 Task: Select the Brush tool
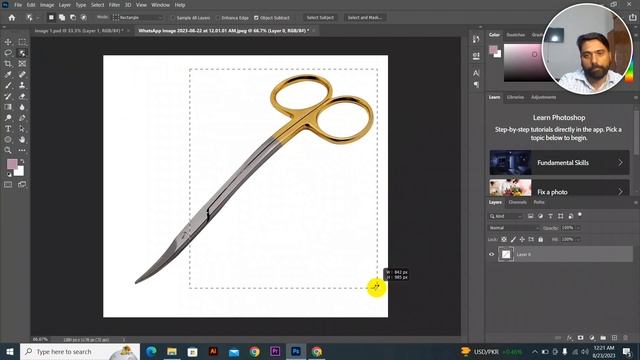tap(8, 85)
